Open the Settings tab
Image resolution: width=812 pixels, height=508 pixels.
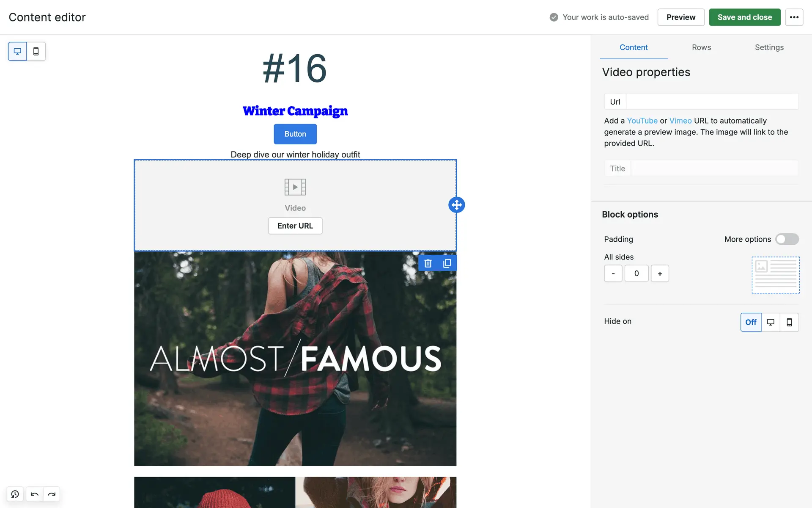(x=769, y=47)
